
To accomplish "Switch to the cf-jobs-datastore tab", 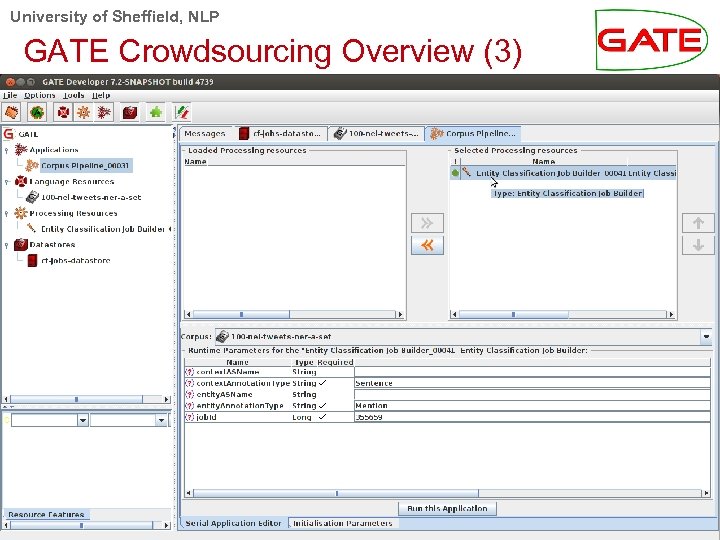I will pos(280,134).
